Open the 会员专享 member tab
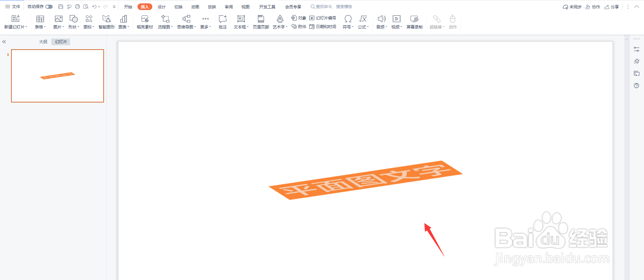Image resolution: width=644 pixels, height=280 pixels. tap(293, 7)
